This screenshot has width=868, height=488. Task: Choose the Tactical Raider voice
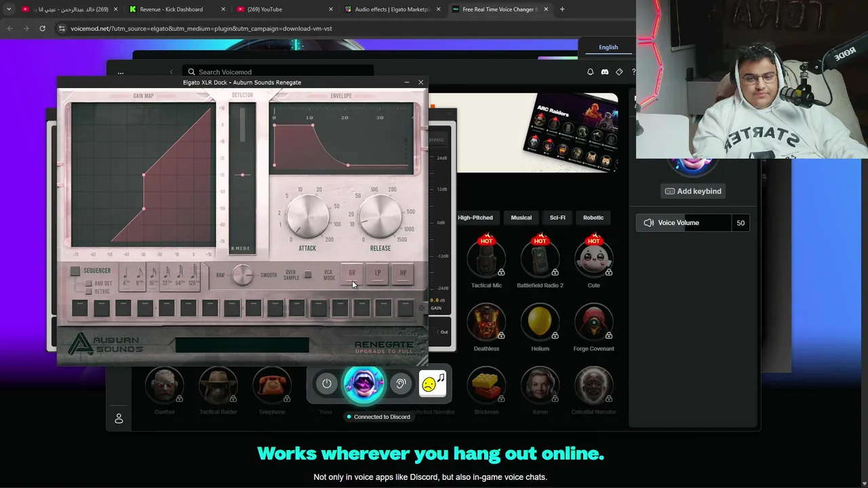[x=218, y=384]
